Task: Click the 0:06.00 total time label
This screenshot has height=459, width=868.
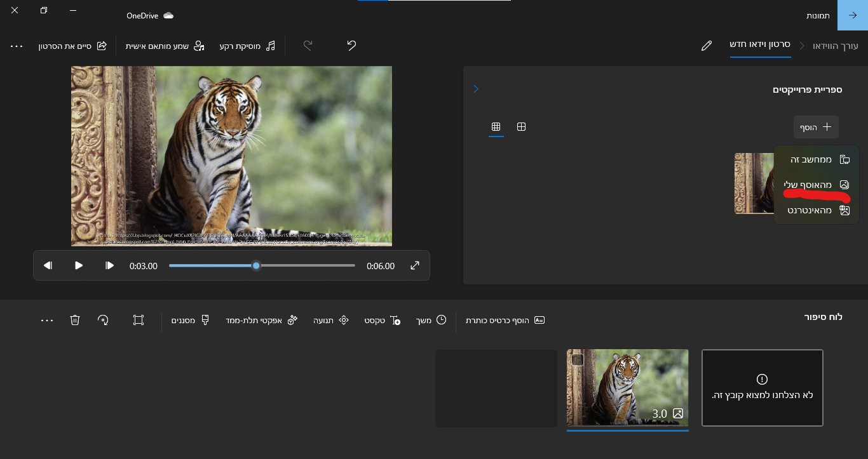Action: point(381,266)
